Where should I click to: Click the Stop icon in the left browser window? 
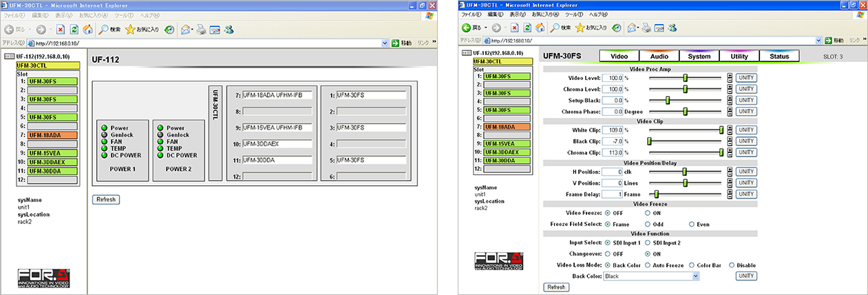pos(61,30)
